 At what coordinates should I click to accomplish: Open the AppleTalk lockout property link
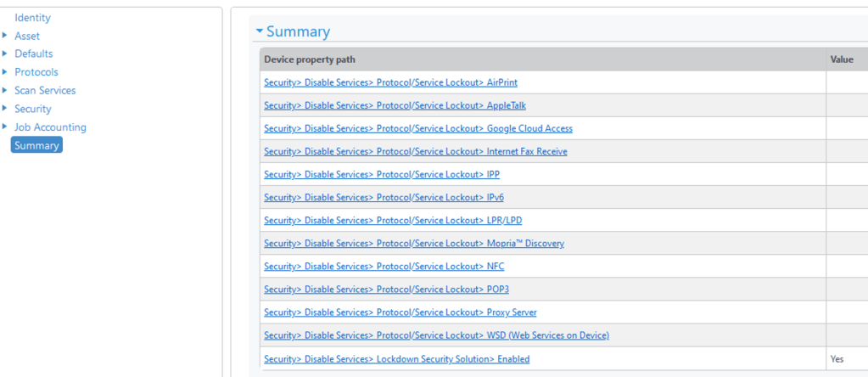point(394,105)
